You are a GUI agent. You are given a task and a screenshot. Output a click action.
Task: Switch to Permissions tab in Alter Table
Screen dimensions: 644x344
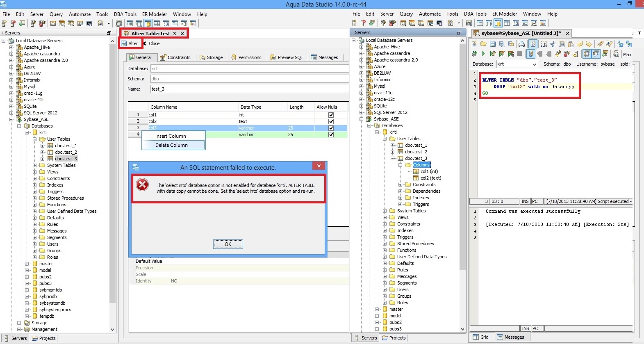tap(246, 57)
